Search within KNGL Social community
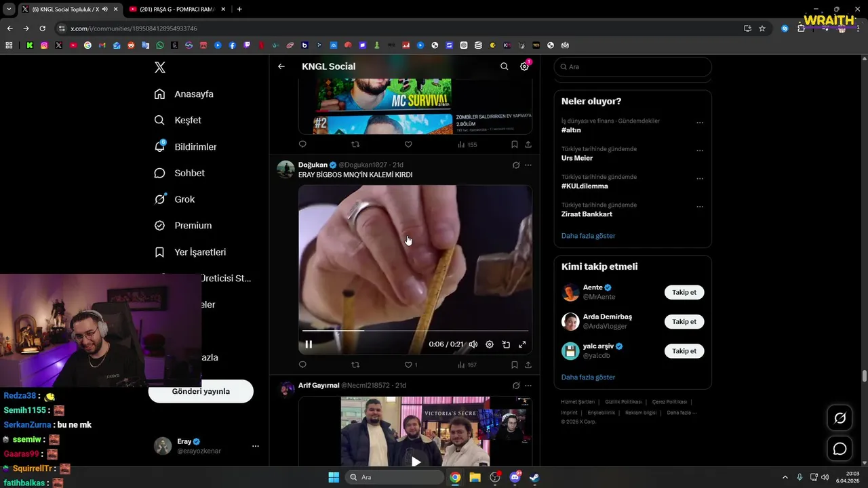 point(504,66)
